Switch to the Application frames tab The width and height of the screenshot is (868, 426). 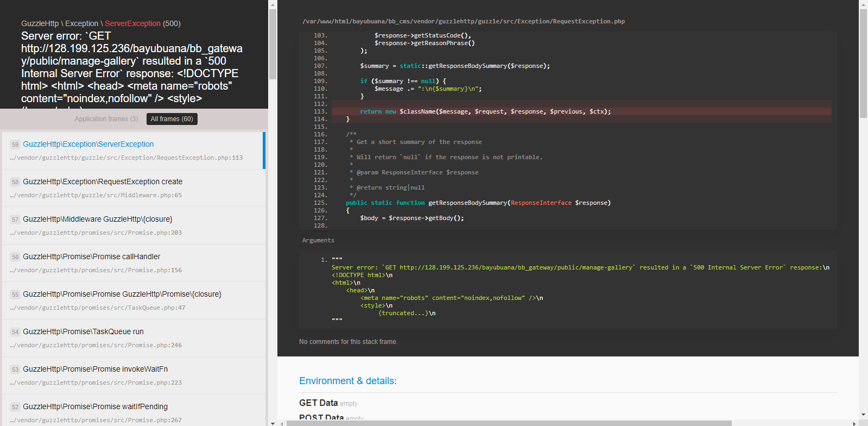click(106, 119)
